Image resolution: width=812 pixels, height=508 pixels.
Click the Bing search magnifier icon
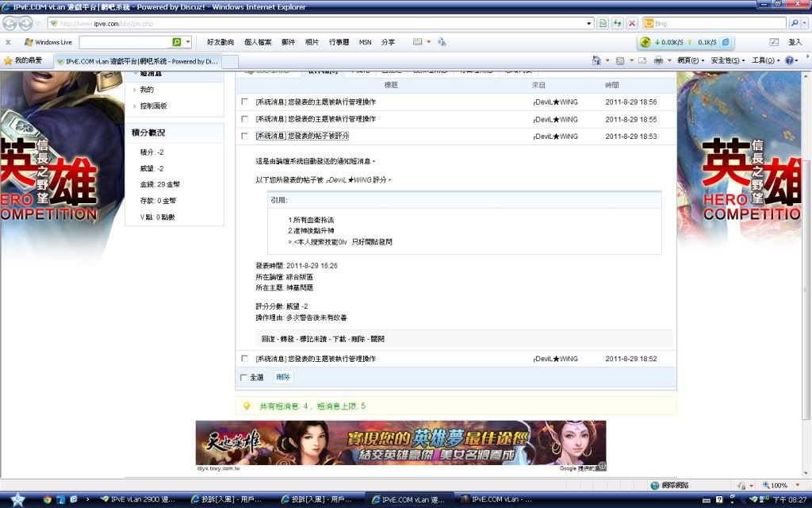pyautogui.click(x=795, y=24)
